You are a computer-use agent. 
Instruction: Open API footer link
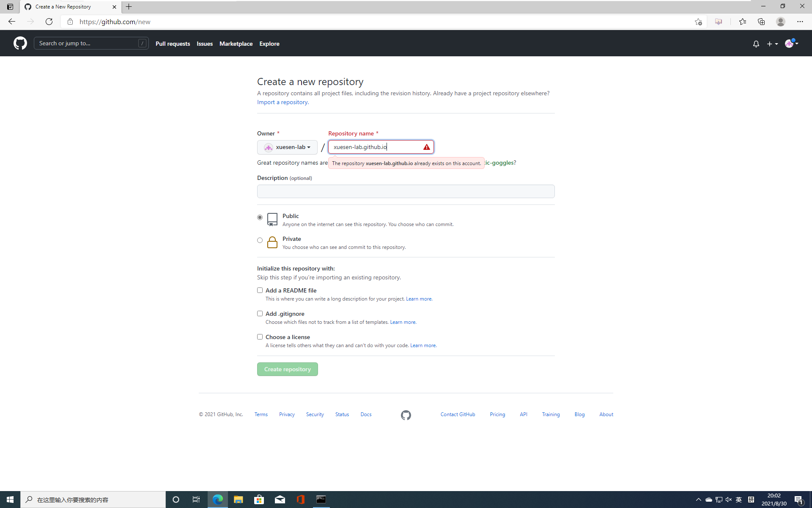coord(524,414)
